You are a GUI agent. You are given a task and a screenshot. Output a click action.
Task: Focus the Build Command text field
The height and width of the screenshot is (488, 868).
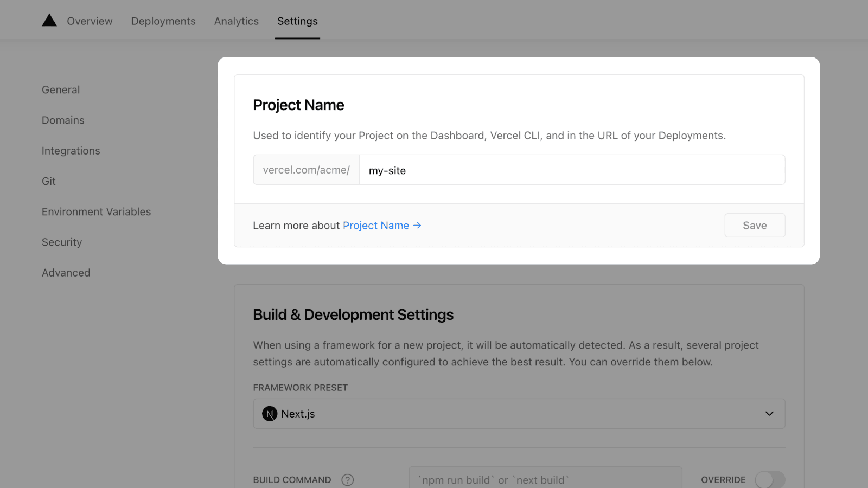pyautogui.click(x=545, y=480)
